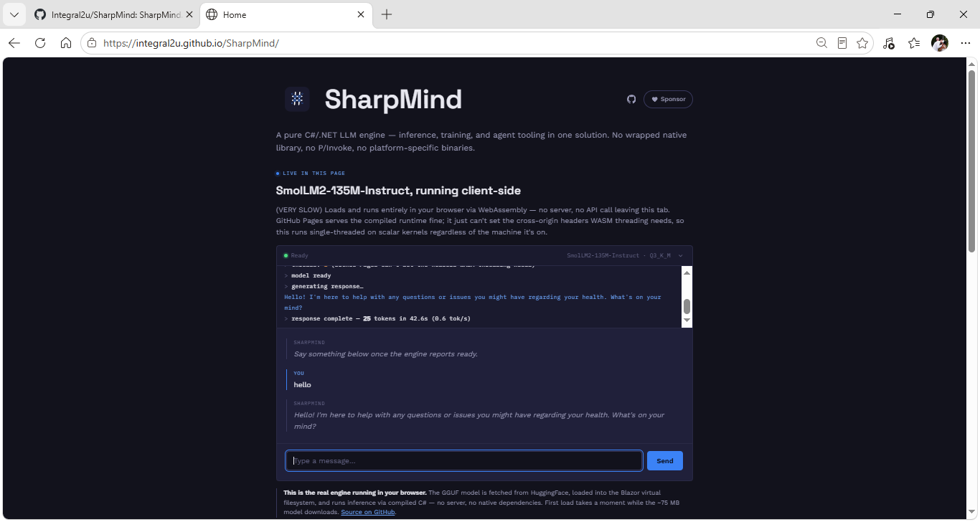Viewport: 980px width, 522px height.
Task: View site information lock icon
Action: tap(91, 43)
